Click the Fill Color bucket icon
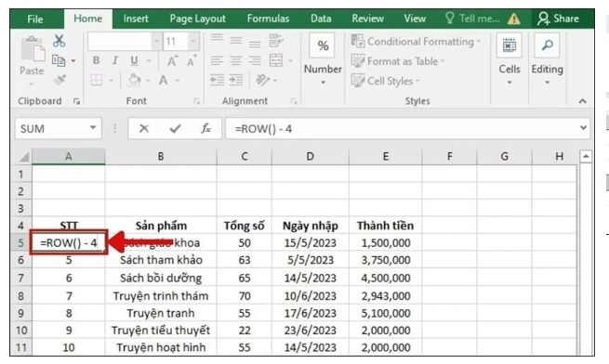This screenshot has height=364, width=609. [x=134, y=80]
